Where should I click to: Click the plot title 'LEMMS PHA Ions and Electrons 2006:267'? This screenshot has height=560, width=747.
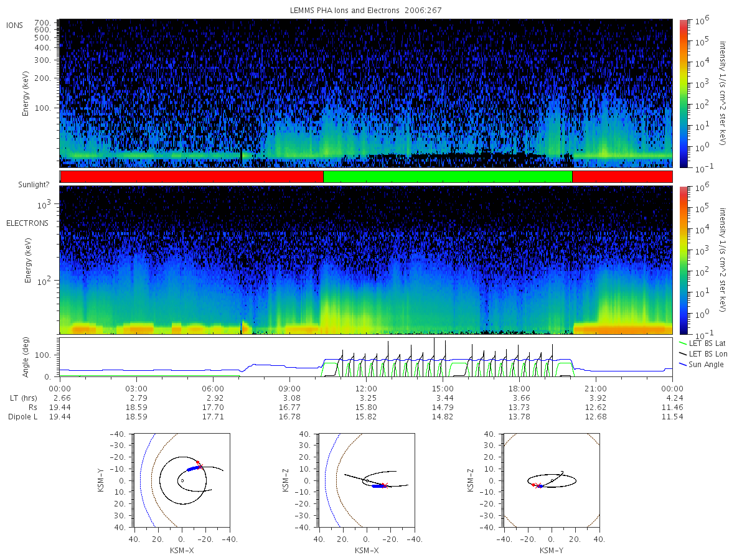366,11
